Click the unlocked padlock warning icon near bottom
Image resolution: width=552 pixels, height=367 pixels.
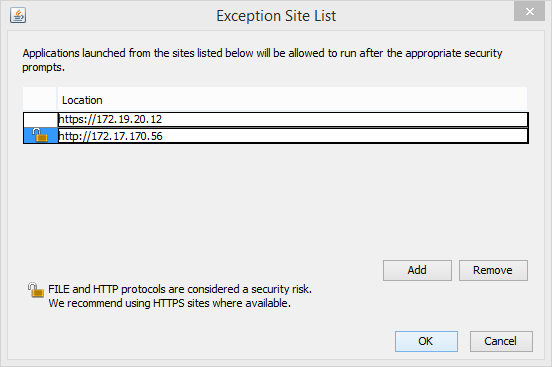coord(36,290)
